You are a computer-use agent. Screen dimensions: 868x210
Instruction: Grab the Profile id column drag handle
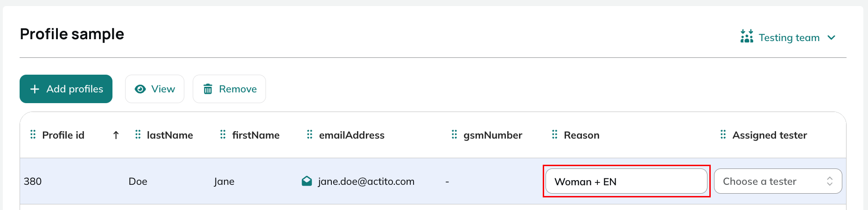(x=33, y=134)
